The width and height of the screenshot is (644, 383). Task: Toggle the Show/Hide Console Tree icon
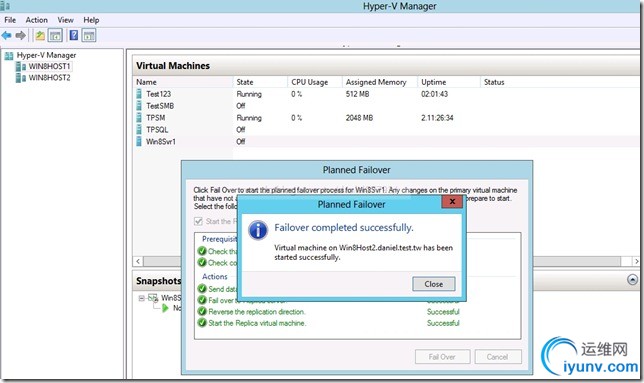[55, 36]
